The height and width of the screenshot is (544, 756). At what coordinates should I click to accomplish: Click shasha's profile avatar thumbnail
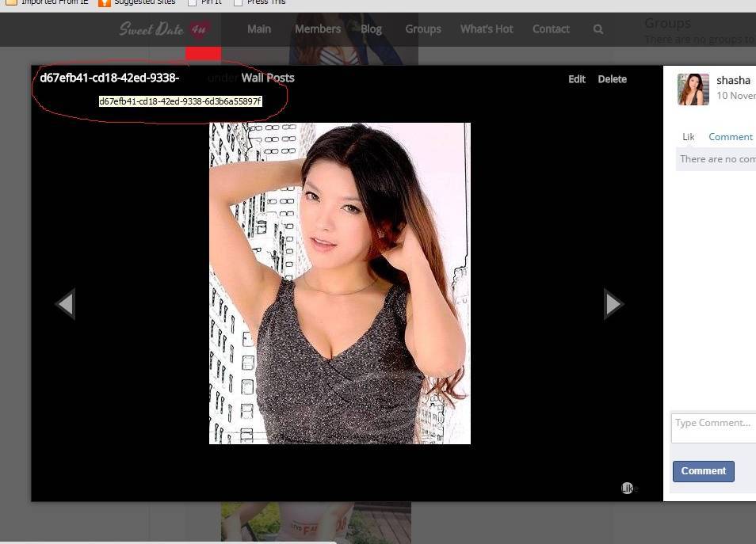693,89
